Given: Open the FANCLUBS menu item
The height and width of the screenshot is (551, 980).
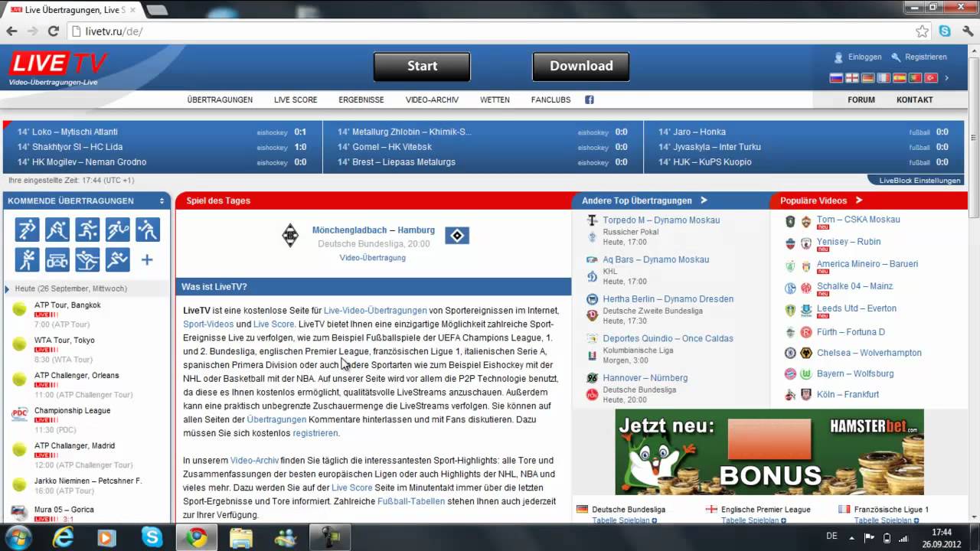Looking at the screenshot, I should point(550,99).
